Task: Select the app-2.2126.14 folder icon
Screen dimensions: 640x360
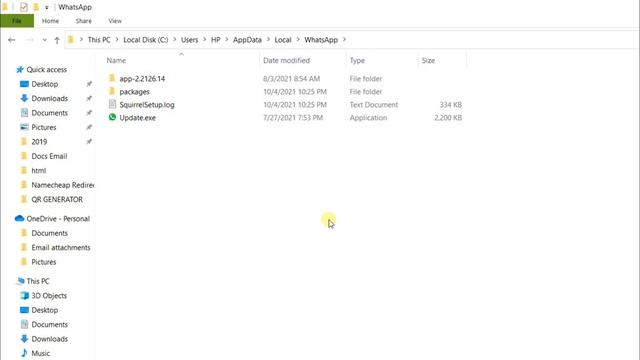Action: pos(112,78)
